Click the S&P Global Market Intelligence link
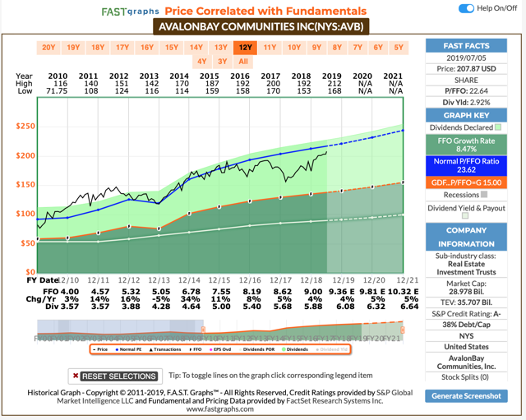526x420 pixels. (x=234, y=396)
